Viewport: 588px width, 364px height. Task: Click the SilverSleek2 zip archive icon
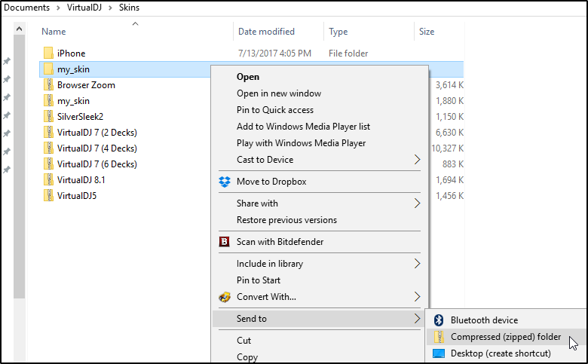(x=48, y=116)
